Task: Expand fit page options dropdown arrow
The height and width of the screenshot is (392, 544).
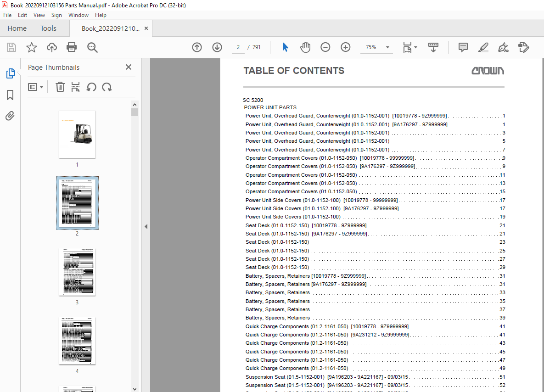Action: tap(415, 47)
